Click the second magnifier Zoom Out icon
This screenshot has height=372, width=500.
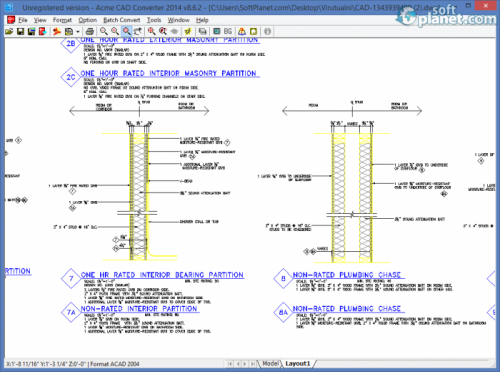115,31
